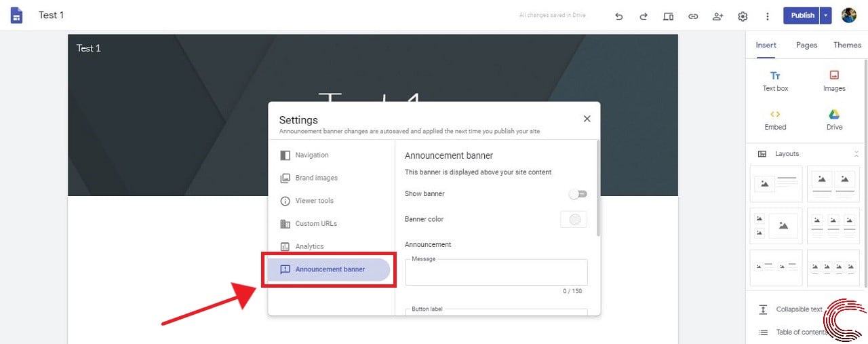
Task: Open the preview devices icon
Action: pos(668,16)
